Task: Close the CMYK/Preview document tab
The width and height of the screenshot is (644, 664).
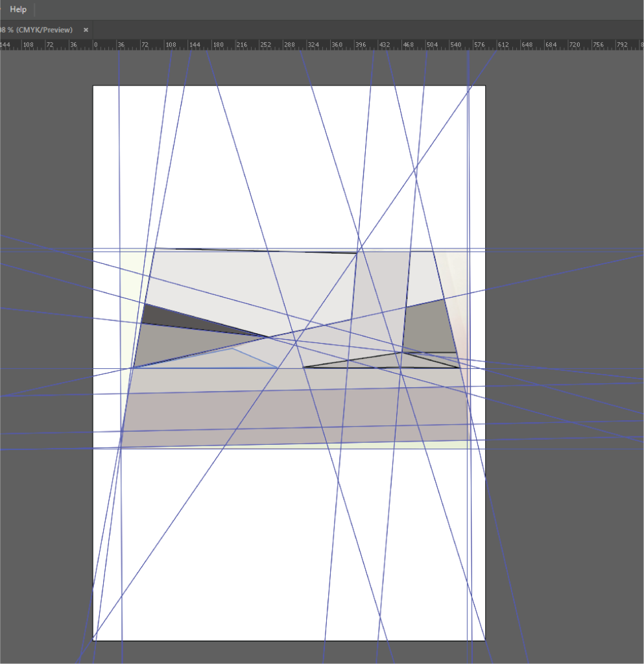Action: point(86,30)
